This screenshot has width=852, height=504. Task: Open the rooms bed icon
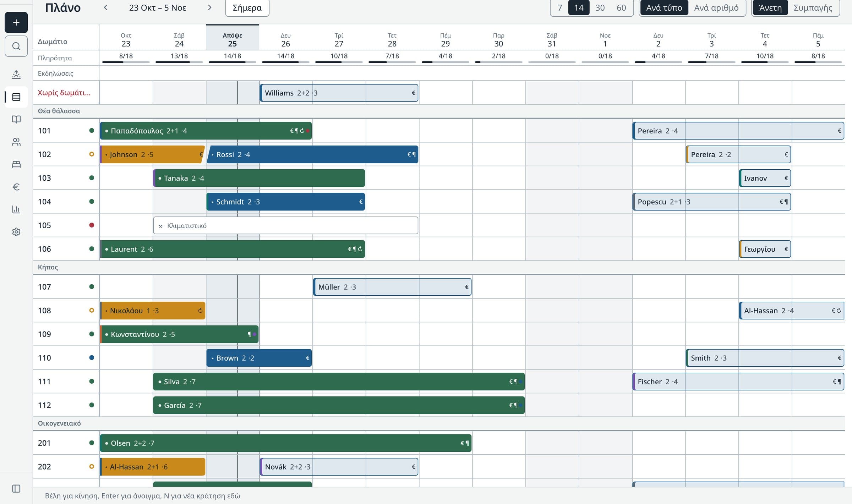pyautogui.click(x=16, y=164)
